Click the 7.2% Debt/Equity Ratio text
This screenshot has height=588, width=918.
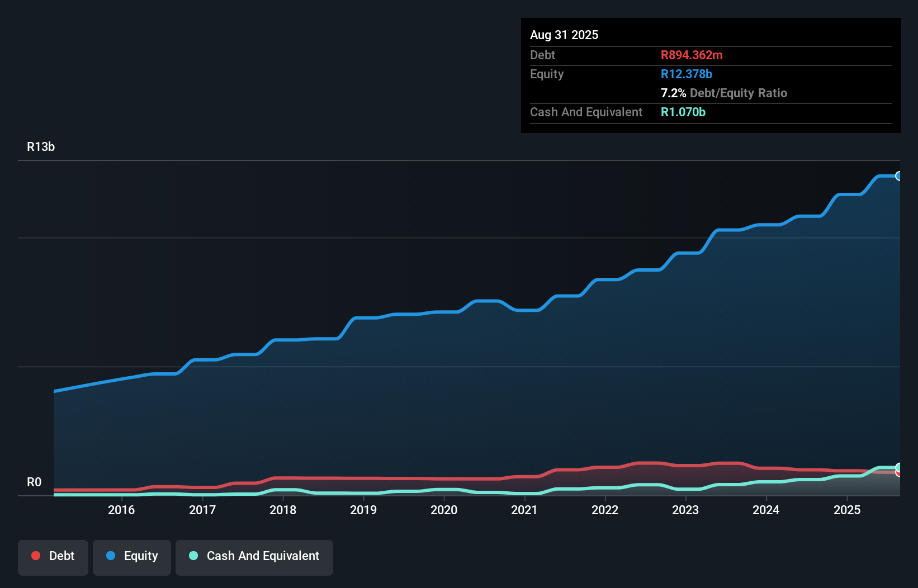point(724,93)
